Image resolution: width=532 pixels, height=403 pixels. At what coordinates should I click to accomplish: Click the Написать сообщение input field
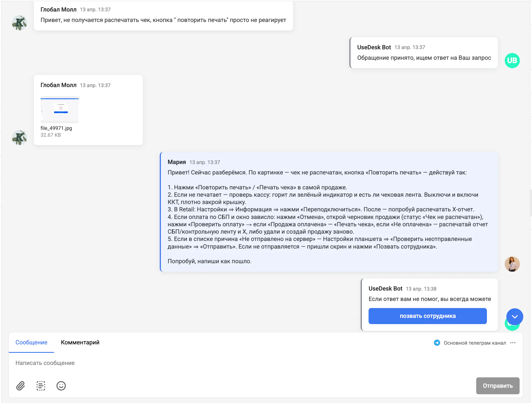click(266, 363)
